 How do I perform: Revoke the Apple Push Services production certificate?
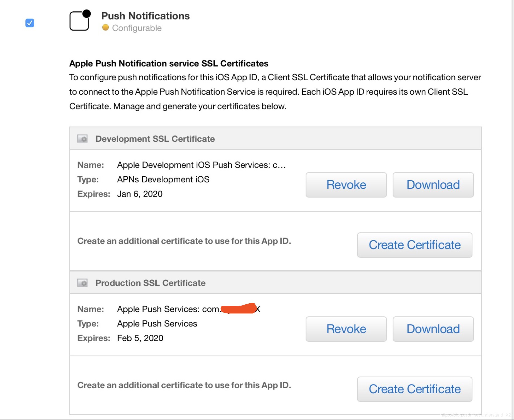click(x=346, y=329)
